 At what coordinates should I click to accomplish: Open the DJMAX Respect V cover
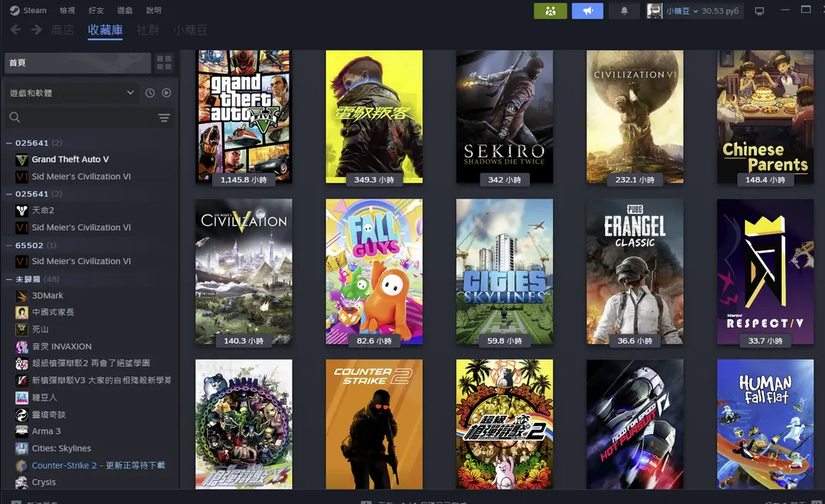pyautogui.click(x=765, y=271)
